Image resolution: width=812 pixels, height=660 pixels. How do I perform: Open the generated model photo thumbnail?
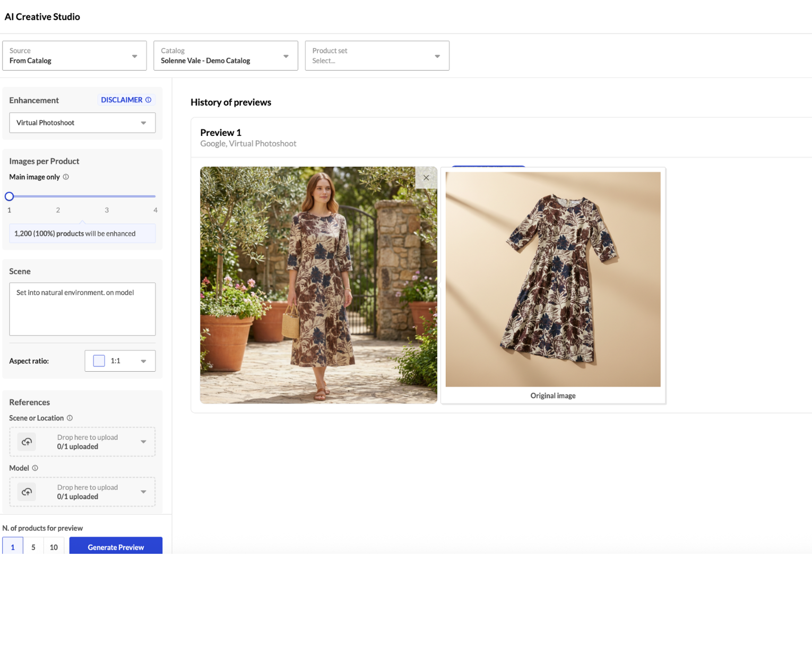[318, 285]
